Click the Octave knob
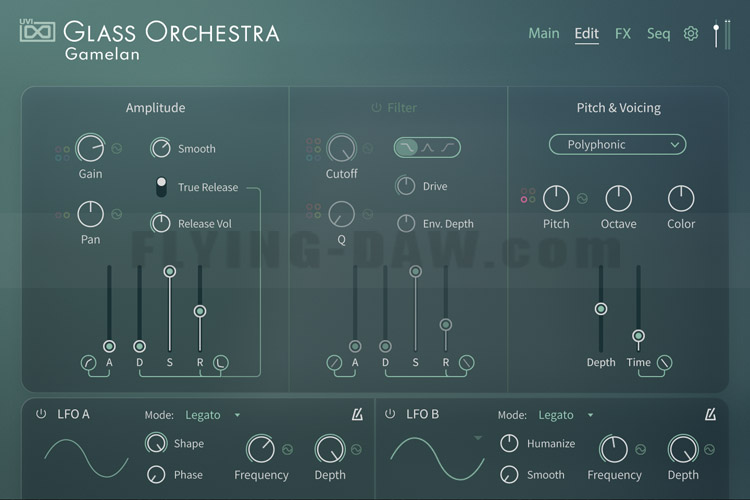This screenshot has height=500, width=750. [x=618, y=198]
